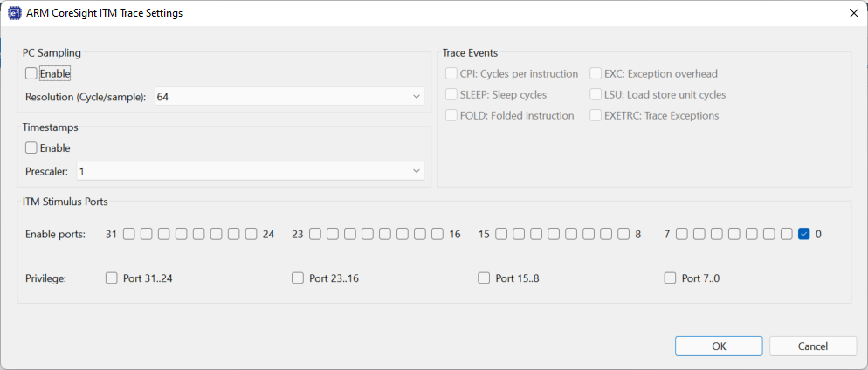Close the ITM Trace Settings dialog
Screen dimensions: 868x370
[x=852, y=13]
